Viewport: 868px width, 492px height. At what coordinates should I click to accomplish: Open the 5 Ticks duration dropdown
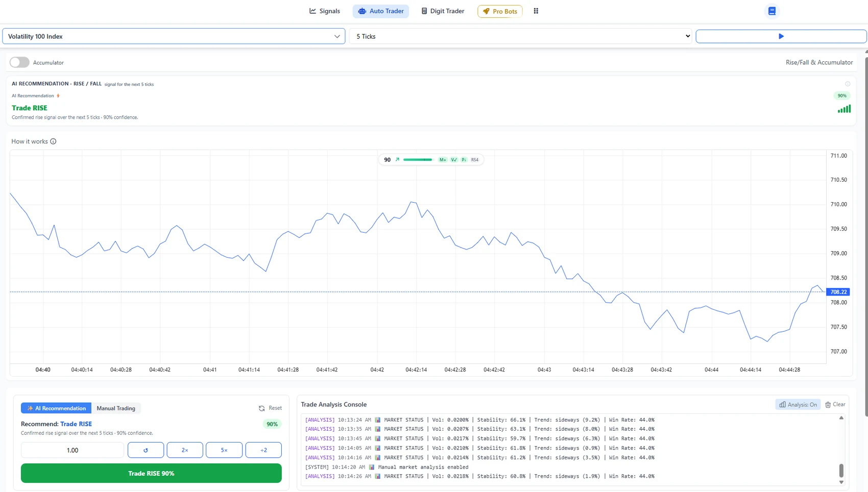[x=521, y=36]
